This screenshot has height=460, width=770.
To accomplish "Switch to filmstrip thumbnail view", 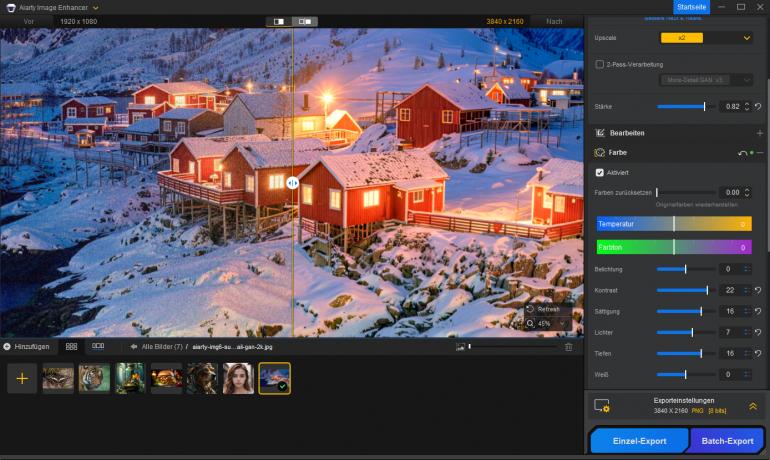I will click(x=98, y=346).
